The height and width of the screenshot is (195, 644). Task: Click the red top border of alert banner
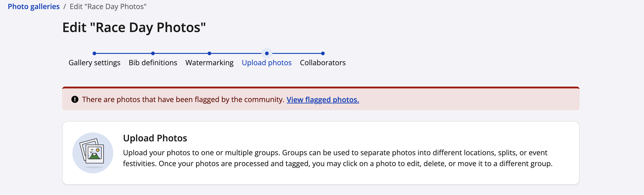coord(320,87)
